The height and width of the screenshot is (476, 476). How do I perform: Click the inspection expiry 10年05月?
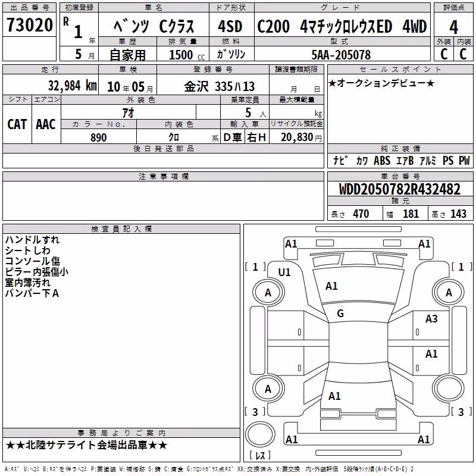(x=130, y=87)
